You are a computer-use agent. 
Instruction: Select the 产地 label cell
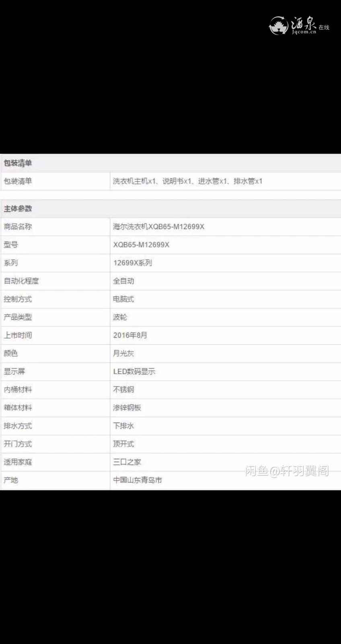tap(55, 480)
